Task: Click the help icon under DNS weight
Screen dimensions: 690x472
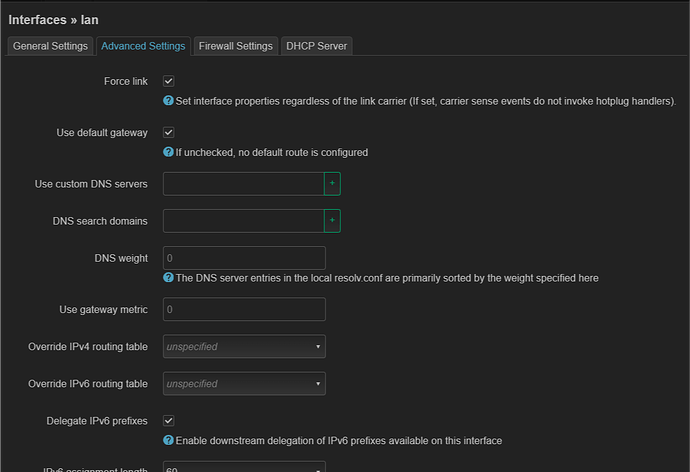Action: (168, 278)
